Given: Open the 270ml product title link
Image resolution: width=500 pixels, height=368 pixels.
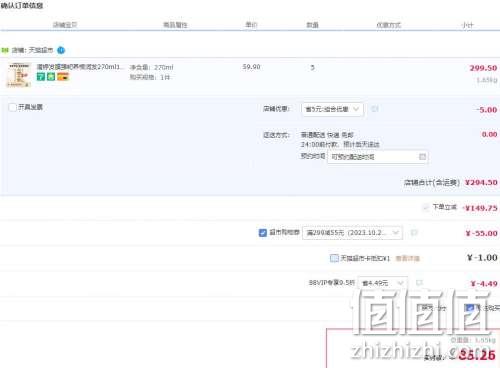Looking at the screenshot, I should tap(79, 67).
